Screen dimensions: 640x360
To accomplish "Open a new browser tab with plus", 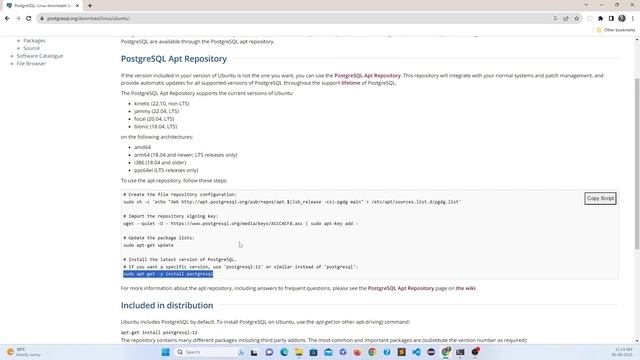I will click(90, 6).
